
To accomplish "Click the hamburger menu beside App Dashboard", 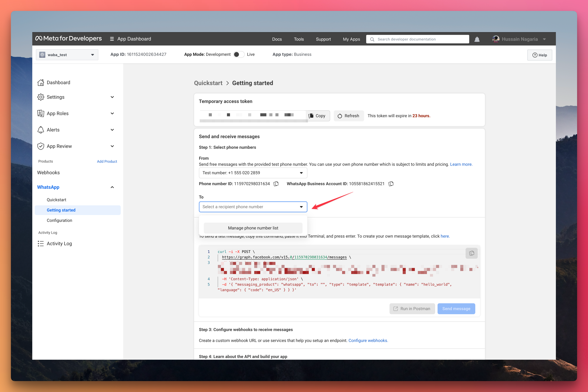I will coord(112,39).
